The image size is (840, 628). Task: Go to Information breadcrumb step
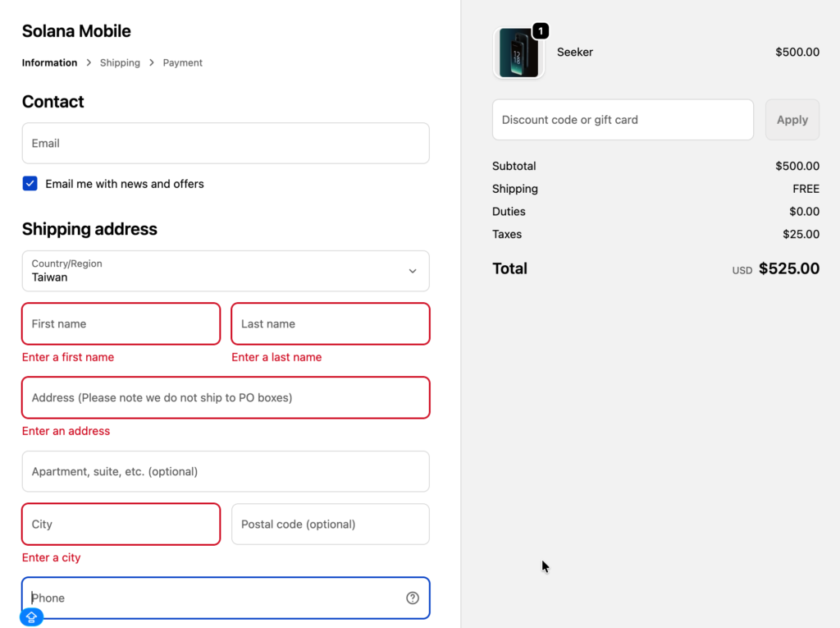(x=49, y=62)
